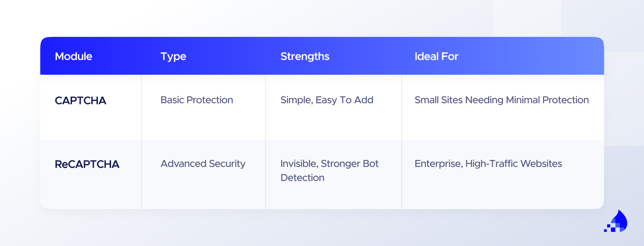This screenshot has width=644, height=246.
Task: Click the Strengths column header
Action: point(305,57)
